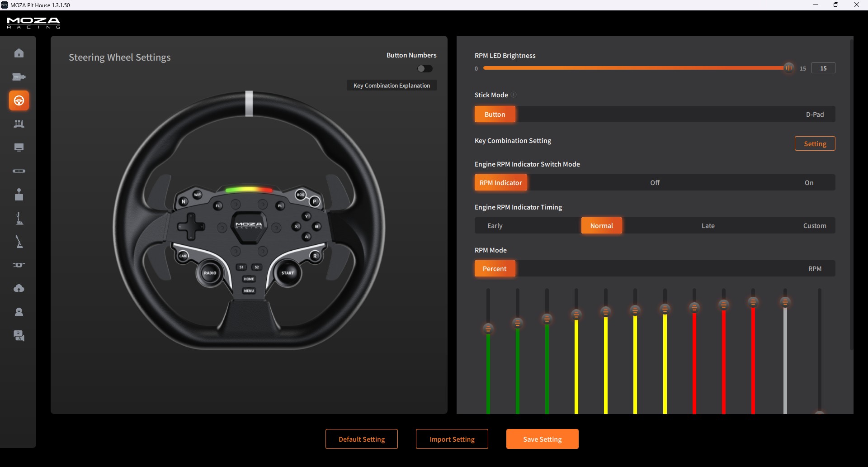Click the second green RPM threshold slider handle
Image resolution: width=868 pixels, height=467 pixels.
(518, 323)
